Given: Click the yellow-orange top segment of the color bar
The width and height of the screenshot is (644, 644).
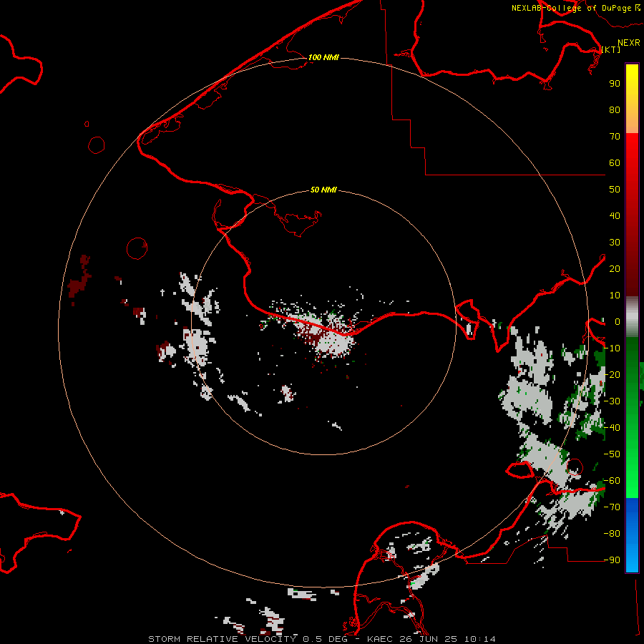Looking at the screenshot, I should tap(632, 99).
